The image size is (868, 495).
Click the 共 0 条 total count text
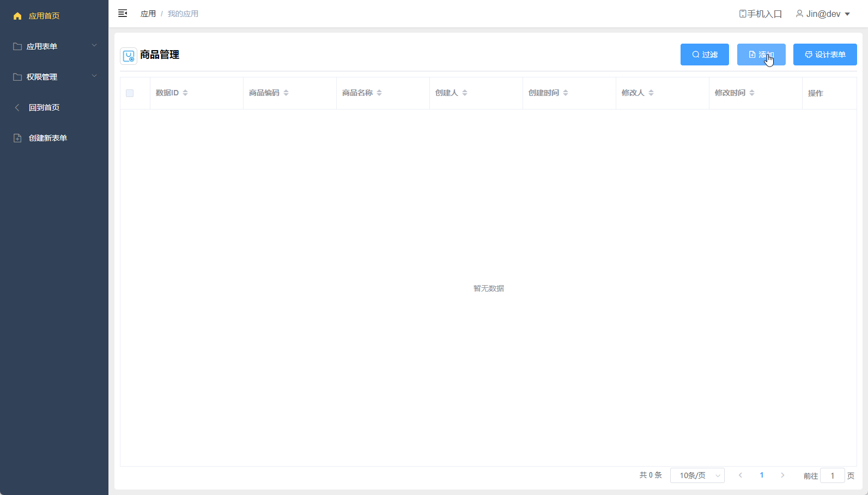coord(651,475)
